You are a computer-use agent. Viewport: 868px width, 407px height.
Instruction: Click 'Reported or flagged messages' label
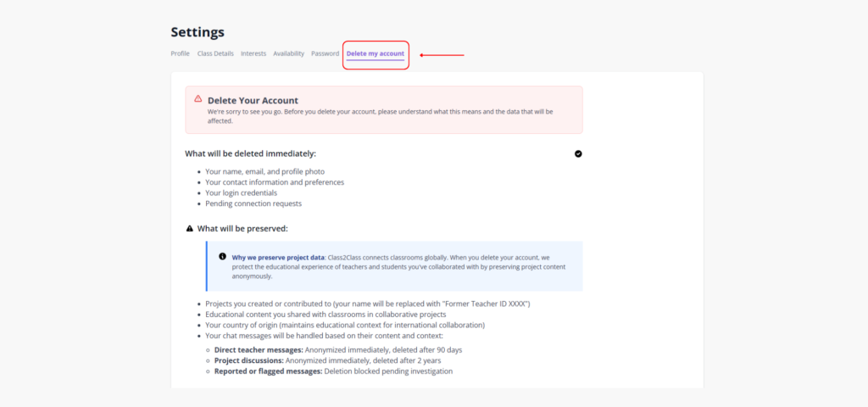[268, 371]
